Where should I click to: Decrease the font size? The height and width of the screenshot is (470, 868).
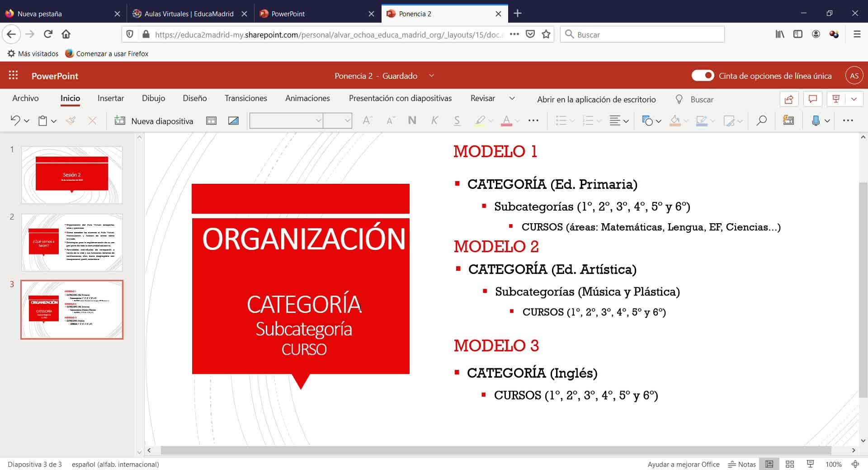pos(391,121)
